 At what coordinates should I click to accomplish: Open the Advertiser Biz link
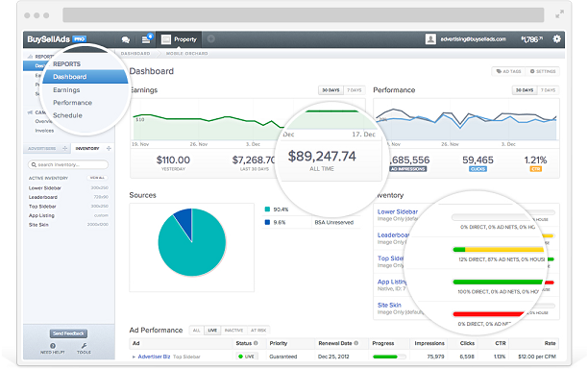(154, 357)
